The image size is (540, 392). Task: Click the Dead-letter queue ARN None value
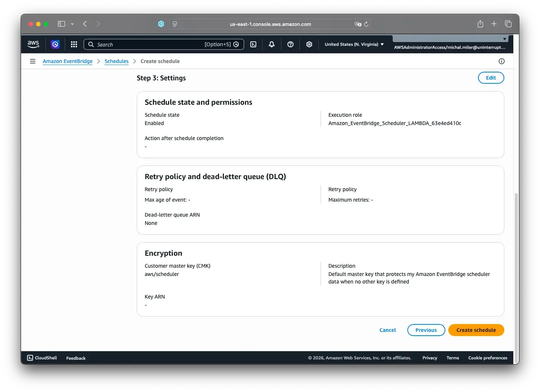point(151,223)
